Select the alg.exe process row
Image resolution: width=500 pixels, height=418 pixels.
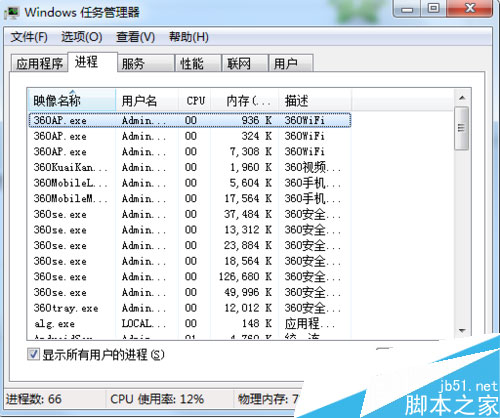point(190,323)
